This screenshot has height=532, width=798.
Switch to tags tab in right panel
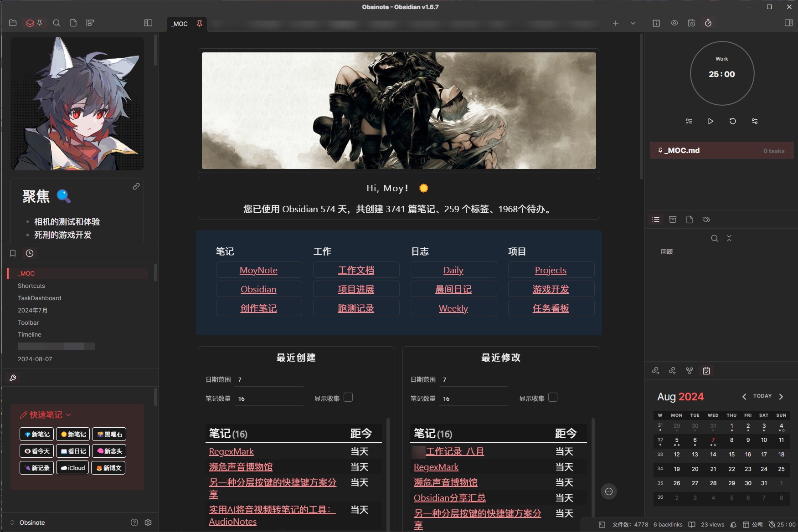706,220
